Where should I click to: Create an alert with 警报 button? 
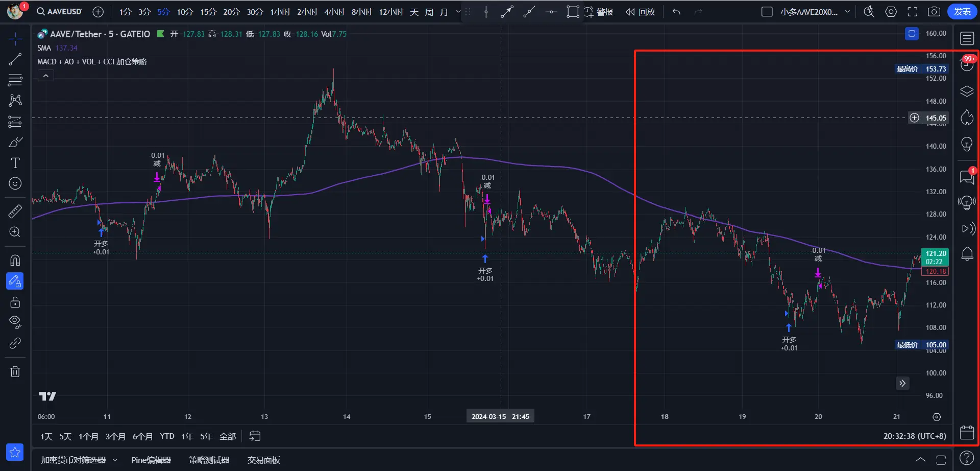point(598,12)
